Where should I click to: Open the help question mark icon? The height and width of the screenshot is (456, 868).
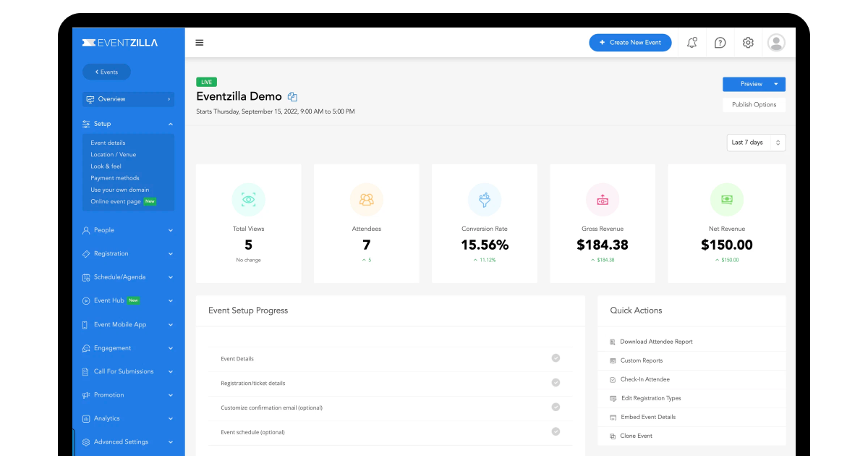coord(720,43)
